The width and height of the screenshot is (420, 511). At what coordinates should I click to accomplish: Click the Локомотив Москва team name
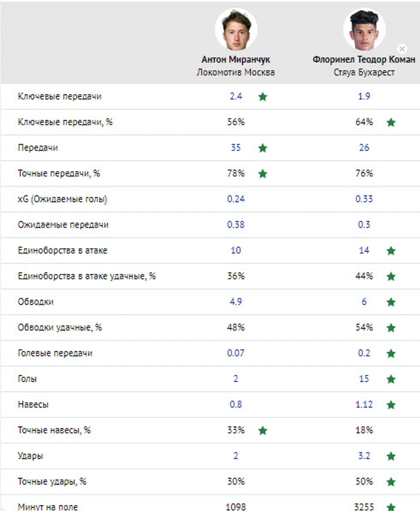[236, 72]
